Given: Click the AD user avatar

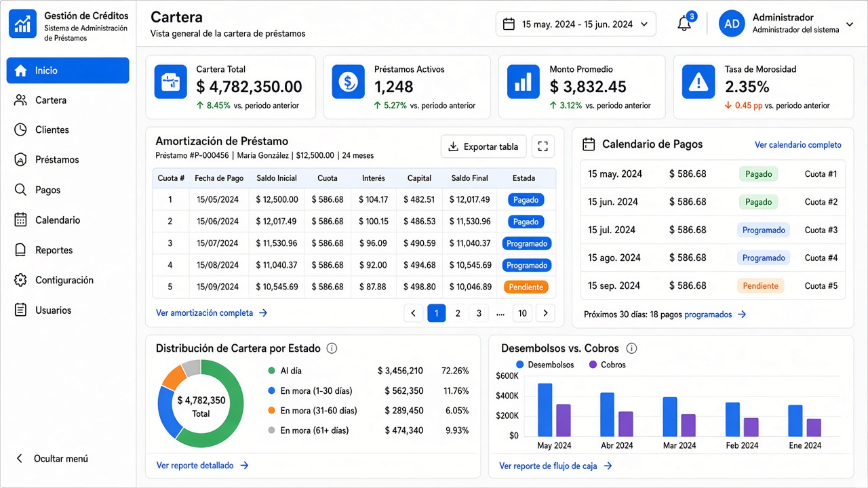Looking at the screenshot, I should pos(732,24).
